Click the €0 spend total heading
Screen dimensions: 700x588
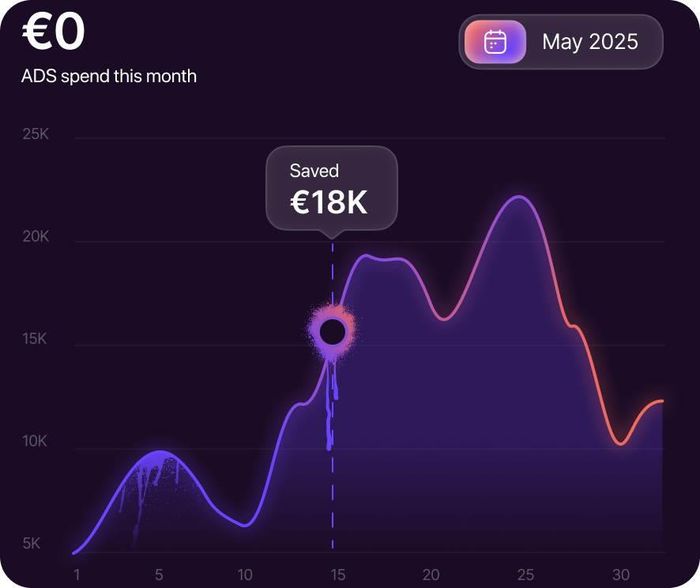(x=54, y=33)
